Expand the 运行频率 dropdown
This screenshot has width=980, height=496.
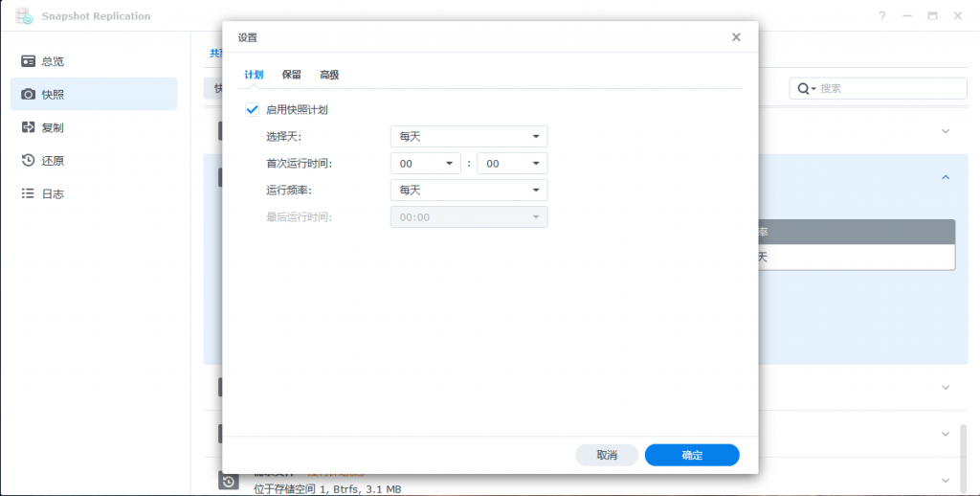click(469, 190)
